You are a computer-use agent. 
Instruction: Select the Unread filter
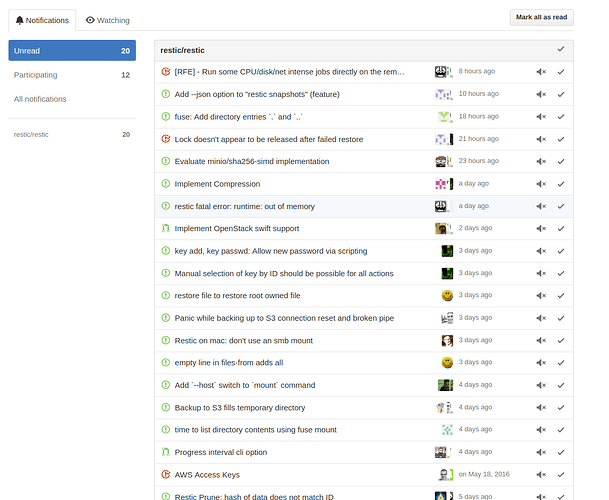(72, 51)
